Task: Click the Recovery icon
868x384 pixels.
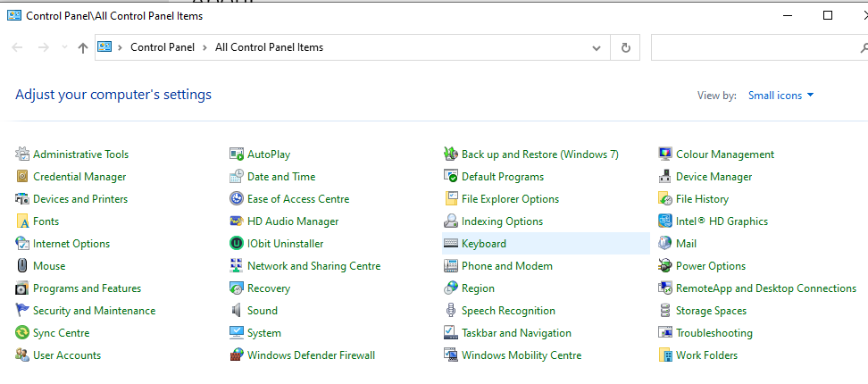Action: click(237, 288)
